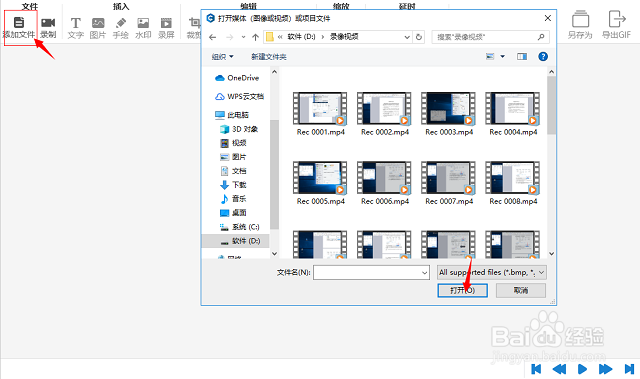Select This PC (此电脑) in tree

[x=232, y=115]
